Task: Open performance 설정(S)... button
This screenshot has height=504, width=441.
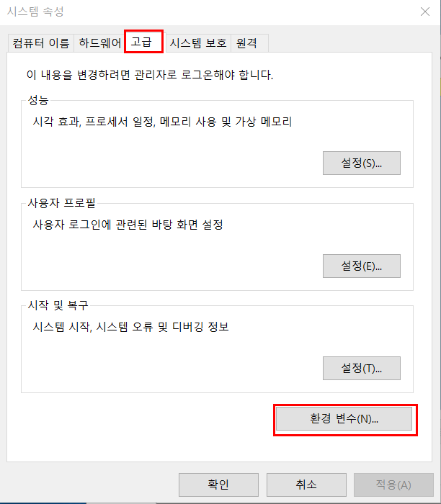Action: (362, 163)
